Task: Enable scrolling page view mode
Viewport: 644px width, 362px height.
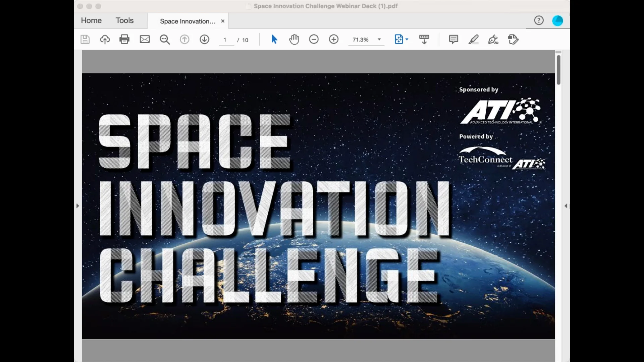Action: pos(424,39)
